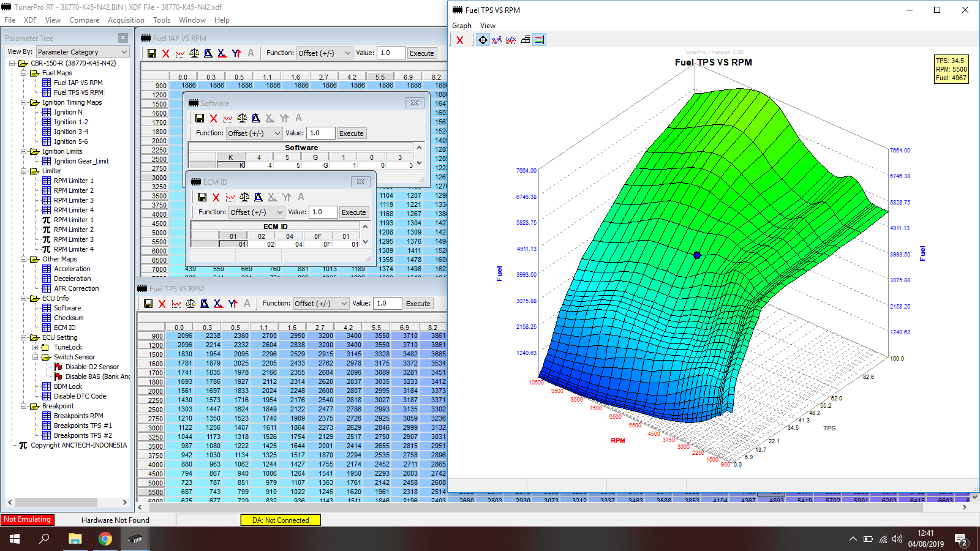The height and width of the screenshot is (551, 980).
Task: Click red X icon in Software window toolbar
Action: click(x=213, y=118)
